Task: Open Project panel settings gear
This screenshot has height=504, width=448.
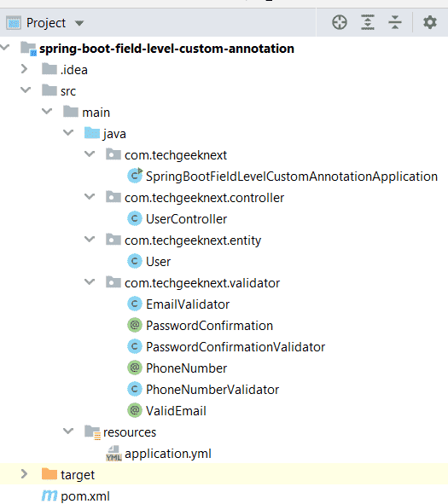Action: [430, 22]
